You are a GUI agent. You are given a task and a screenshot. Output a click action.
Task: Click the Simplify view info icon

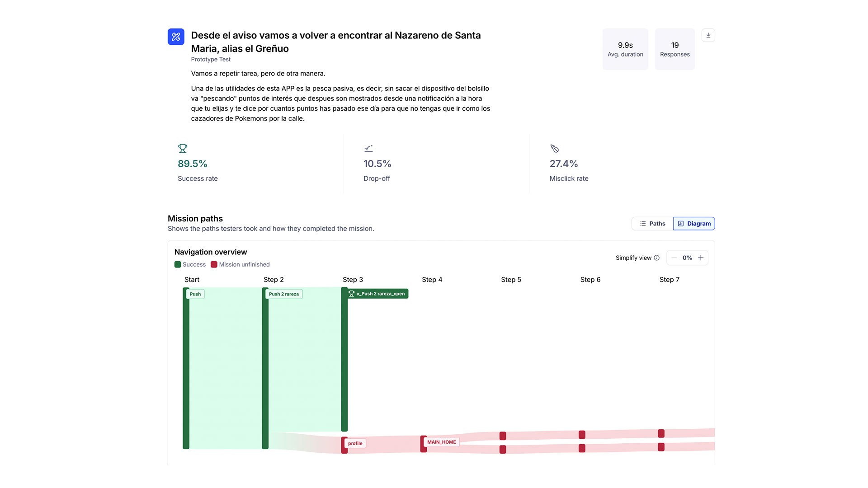(656, 258)
